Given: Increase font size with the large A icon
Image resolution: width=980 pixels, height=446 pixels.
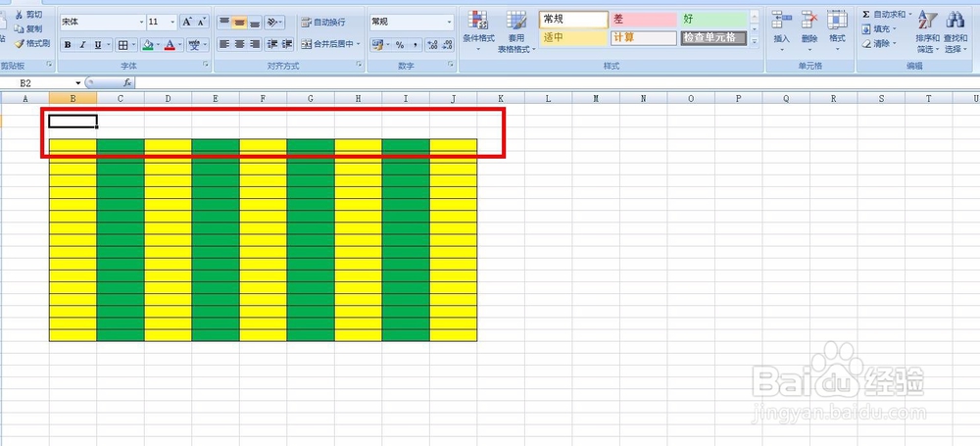Looking at the screenshot, I should [x=187, y=22].
